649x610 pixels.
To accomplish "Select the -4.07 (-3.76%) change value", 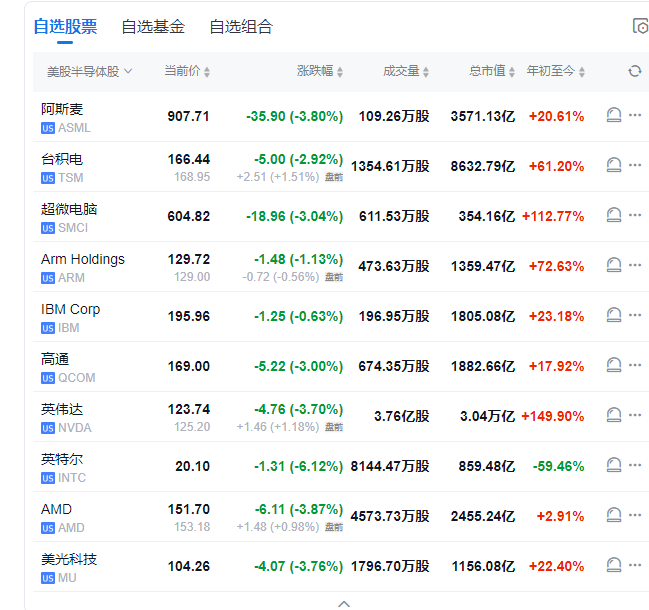I will pyautogui.click(x=298, y=567).
